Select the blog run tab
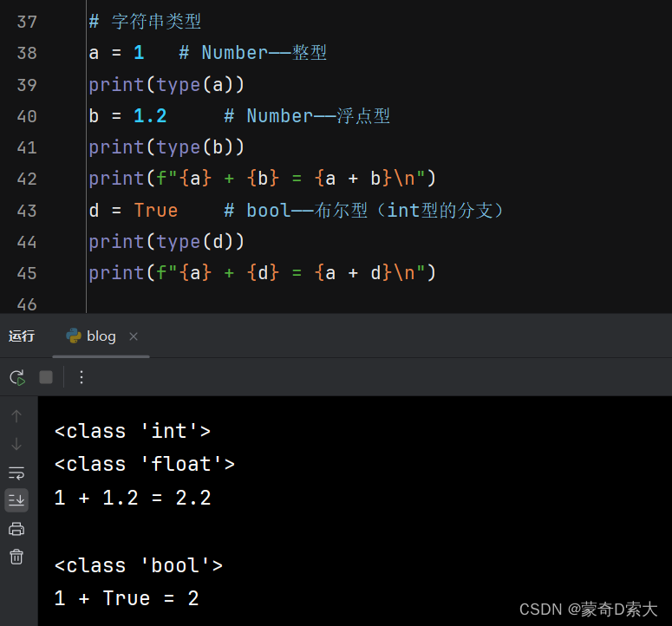Image resolution: width=672 pixels, height=626 pixels. 101,336
